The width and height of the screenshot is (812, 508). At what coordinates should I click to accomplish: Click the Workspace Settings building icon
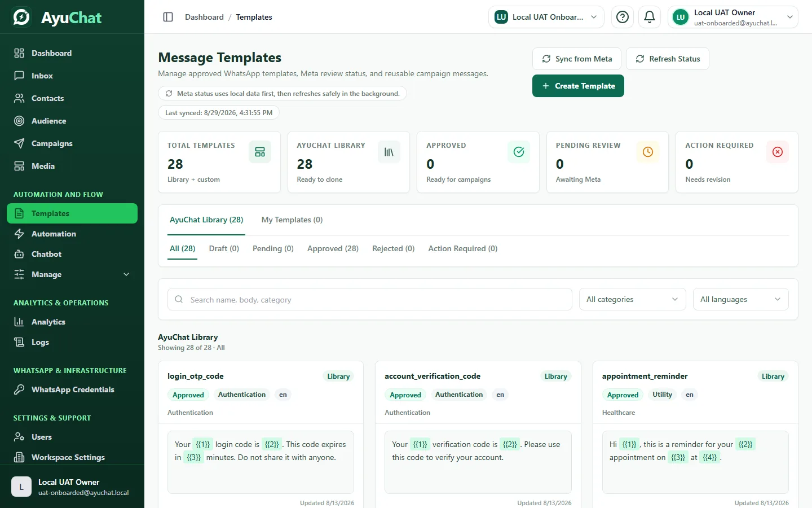click(x=19, y=457)
